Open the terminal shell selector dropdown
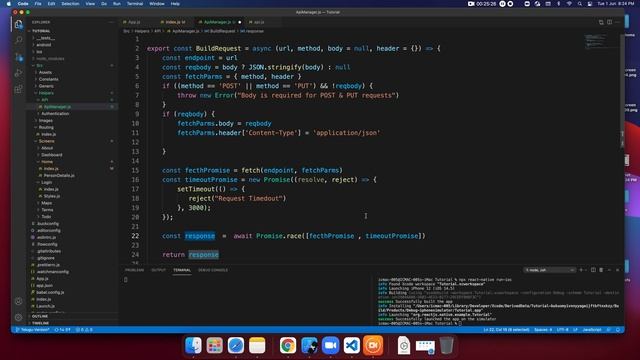This screenshot has width=640, height=360. click(550, 270)
